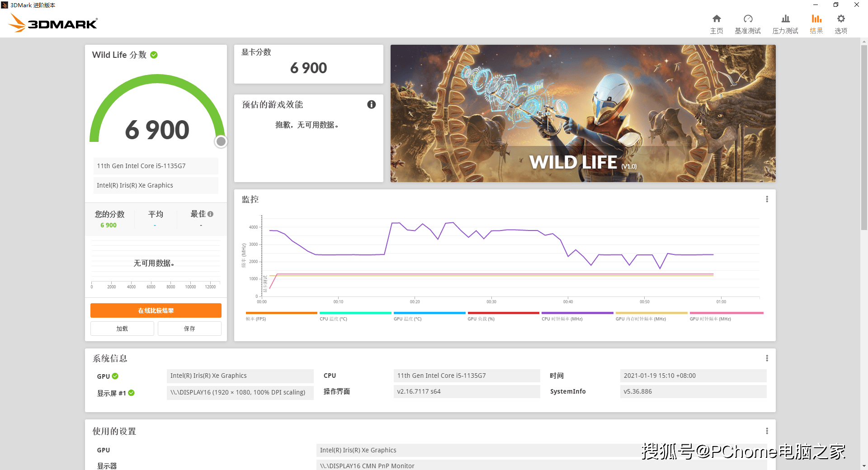The height and width of the screenshot is (470, 868).
Task: Click the 操作界面 version v2.16.7117 s64
Action: point(467,391)
